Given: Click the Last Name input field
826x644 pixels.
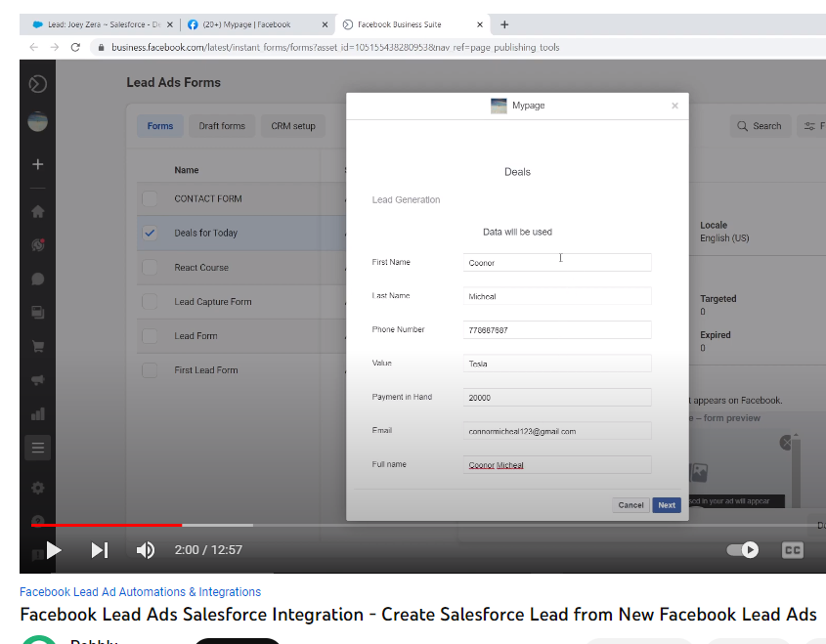Looking at the screenshot, I should pos(557,296).
